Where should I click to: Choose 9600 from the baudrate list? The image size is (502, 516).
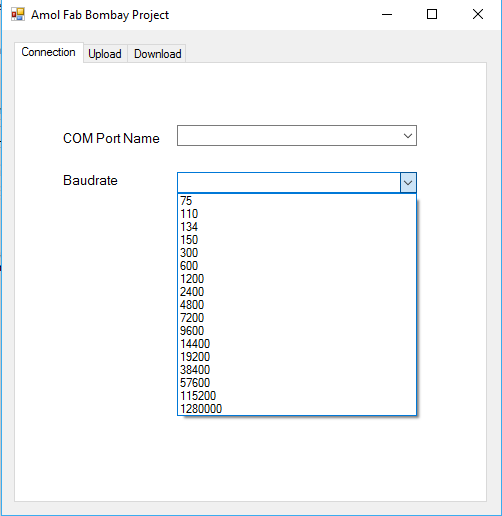pos(297,331)
